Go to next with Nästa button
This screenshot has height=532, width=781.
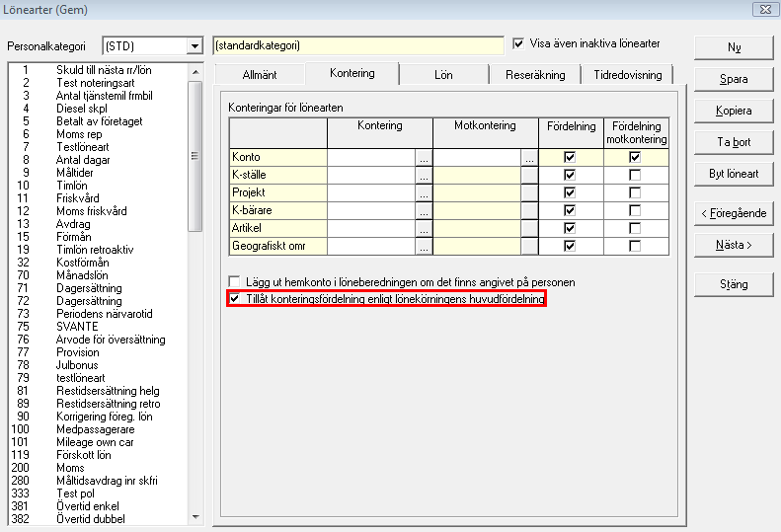(734, 245)
